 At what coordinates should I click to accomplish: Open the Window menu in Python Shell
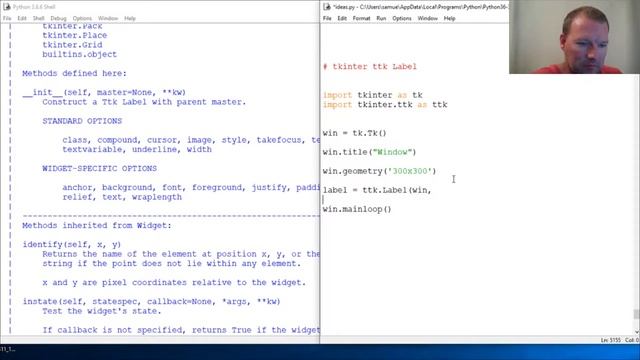108,18
